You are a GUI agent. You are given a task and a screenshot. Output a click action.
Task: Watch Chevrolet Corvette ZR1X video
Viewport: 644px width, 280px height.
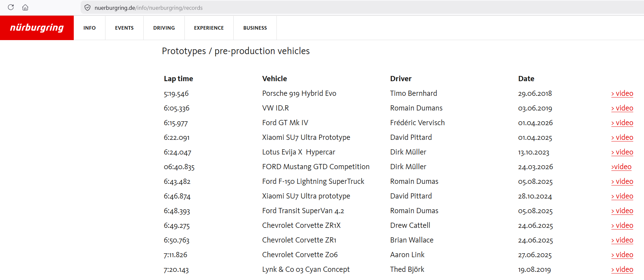(x=622, y=226)
